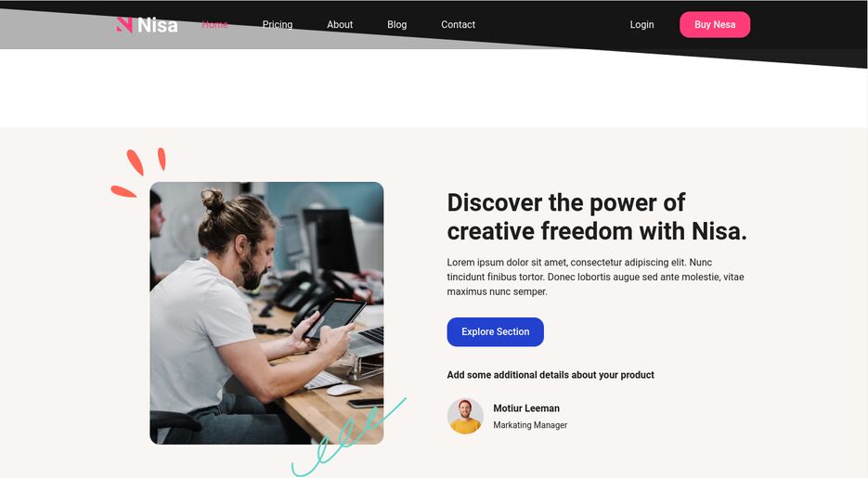This screenshot has width=868, height=478.
Task: Click the Nisa brand name text
Action: click(x=157, y=25)
